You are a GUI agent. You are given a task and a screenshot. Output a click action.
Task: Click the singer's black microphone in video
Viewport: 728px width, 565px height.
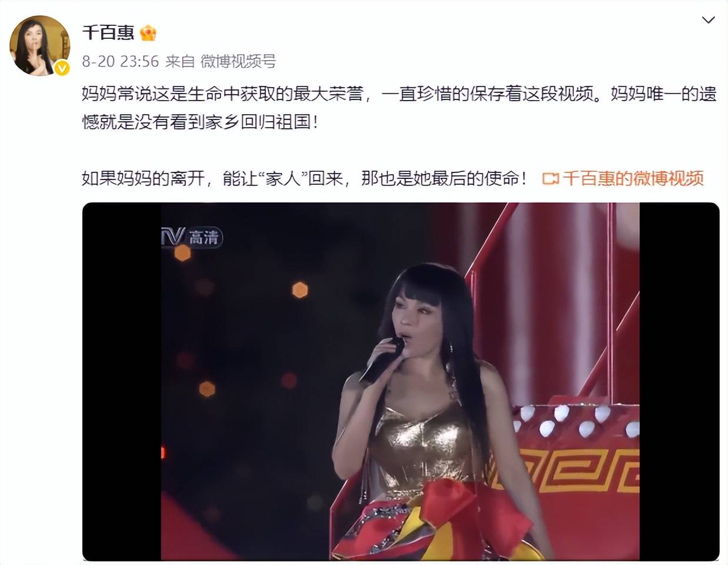382,360
